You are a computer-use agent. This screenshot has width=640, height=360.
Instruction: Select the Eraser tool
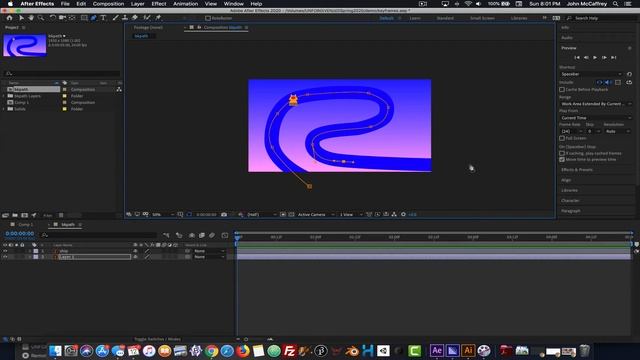135,18
